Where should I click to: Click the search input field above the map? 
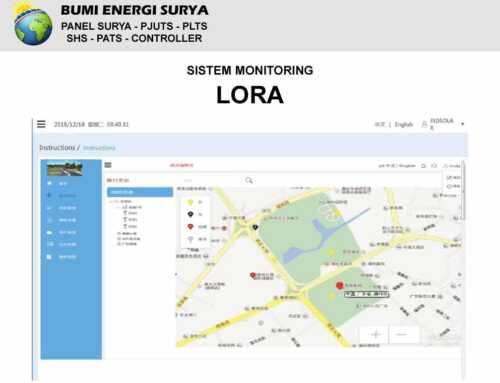click(x=213, y=180)
